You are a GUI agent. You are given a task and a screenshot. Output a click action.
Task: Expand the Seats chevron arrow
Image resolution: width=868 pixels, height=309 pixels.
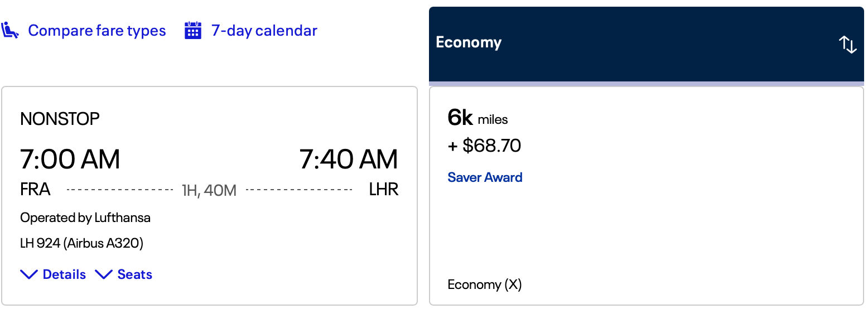pyautogui.click(x=104, y=274)
